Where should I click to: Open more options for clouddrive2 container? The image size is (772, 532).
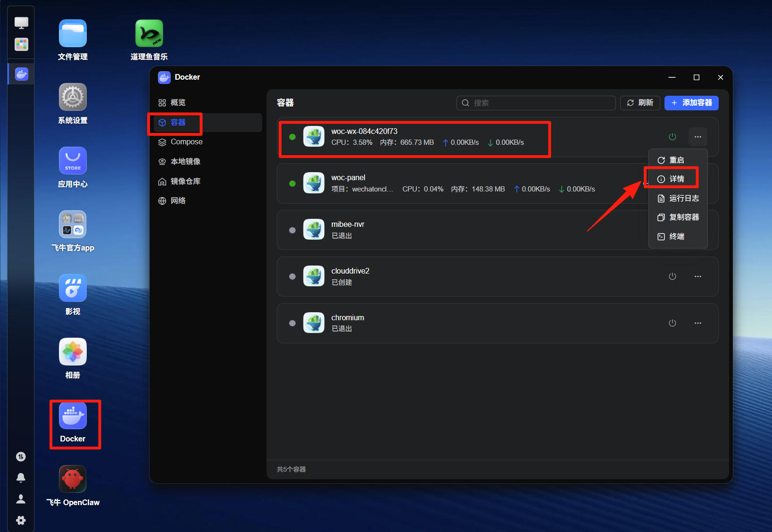tap(698, 276)
